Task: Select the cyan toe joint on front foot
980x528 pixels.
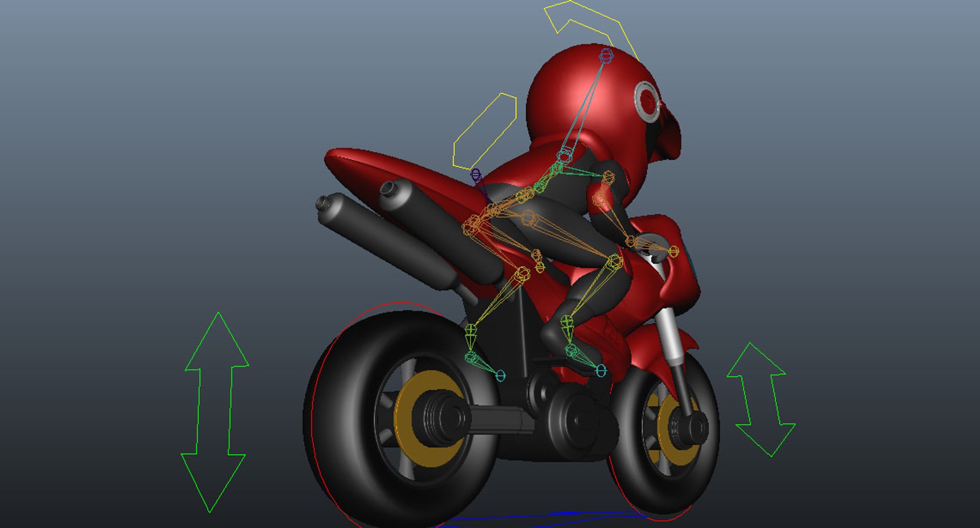Action: point(601,370)
